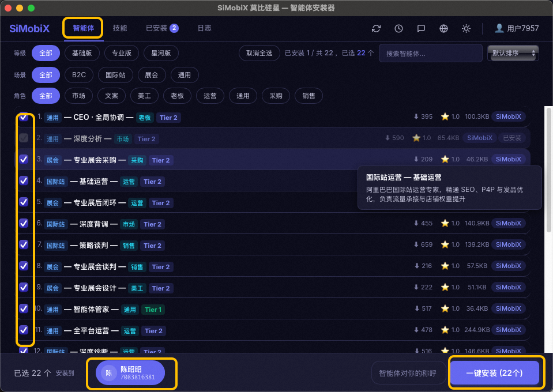Select install target 陈昭昭
Viewport: 553px width, 392px height.
130,373
